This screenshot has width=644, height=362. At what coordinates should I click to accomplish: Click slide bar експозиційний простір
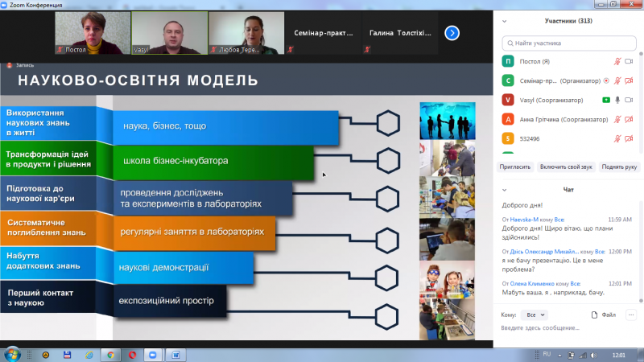click(x=170, y=301)
